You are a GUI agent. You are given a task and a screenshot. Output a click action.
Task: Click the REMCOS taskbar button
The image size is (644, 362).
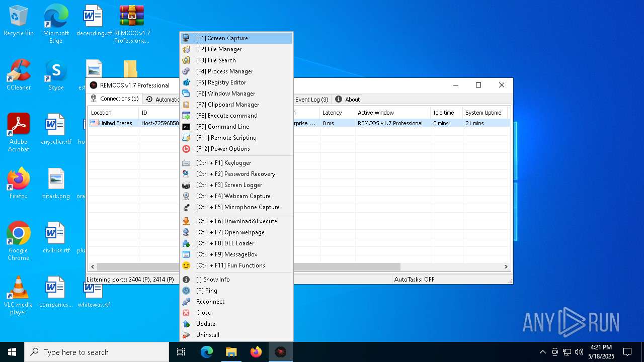tap(280, 352)
